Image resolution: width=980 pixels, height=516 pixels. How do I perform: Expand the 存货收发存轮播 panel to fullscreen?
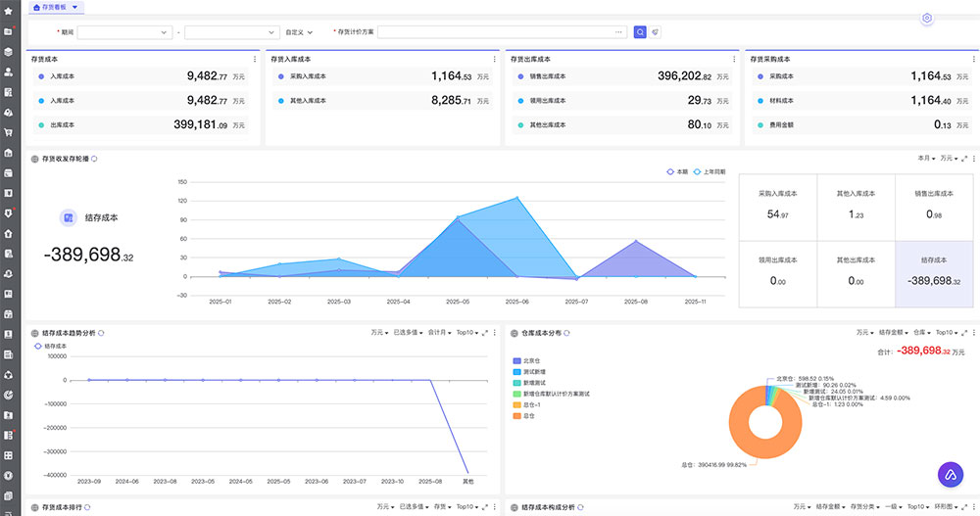click(964, 158)
